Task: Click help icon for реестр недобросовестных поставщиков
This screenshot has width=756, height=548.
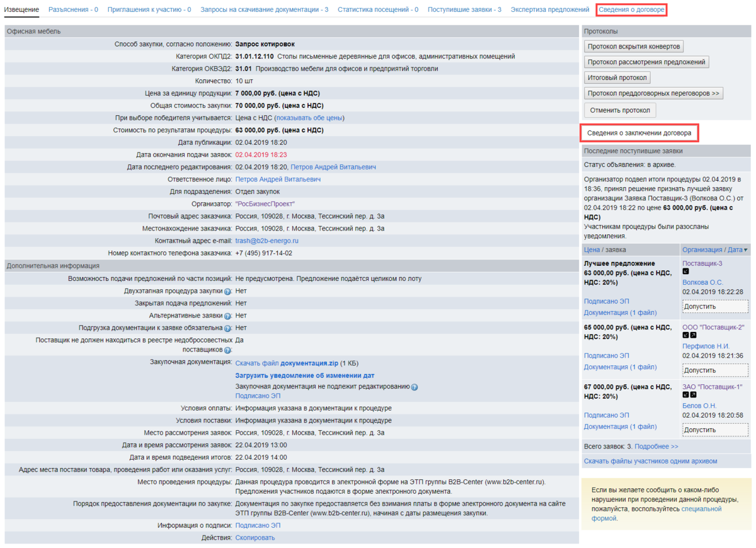Action: point(227,350)
